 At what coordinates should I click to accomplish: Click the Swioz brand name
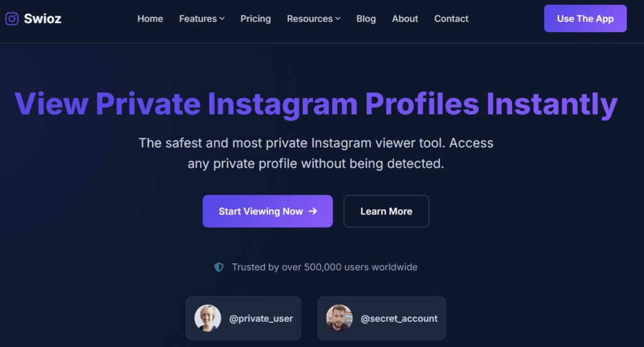pos(43,19)
